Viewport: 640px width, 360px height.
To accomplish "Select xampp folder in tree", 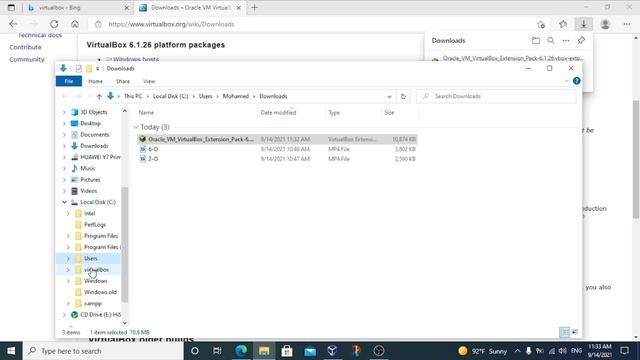I will [x=93, y=304].
